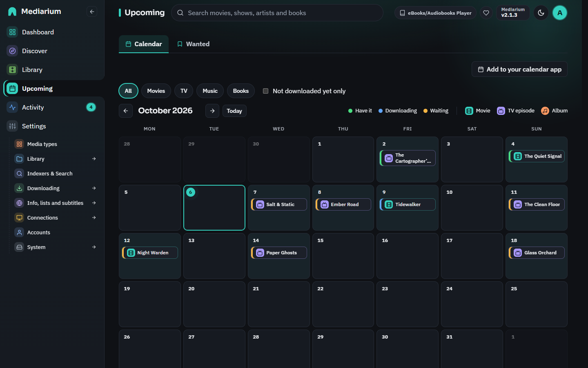
Task: Click Add to your calendar app
Action: click(x=519, y=69)
